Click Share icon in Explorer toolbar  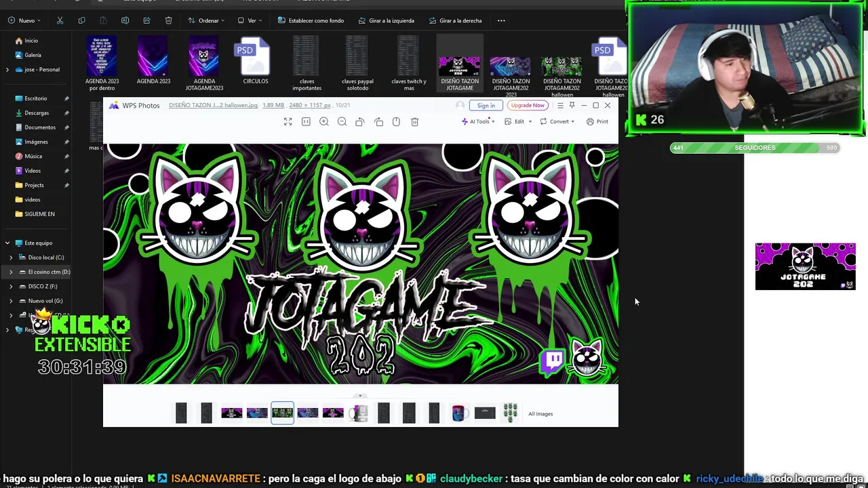(146, 20)
